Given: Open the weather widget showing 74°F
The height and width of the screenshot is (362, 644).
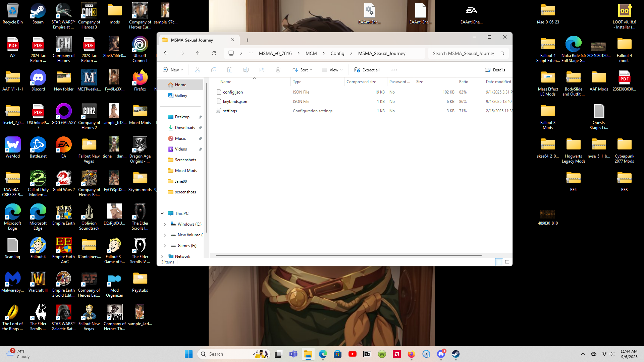Looking at the screenshot, I should click(x=18, y=354).
